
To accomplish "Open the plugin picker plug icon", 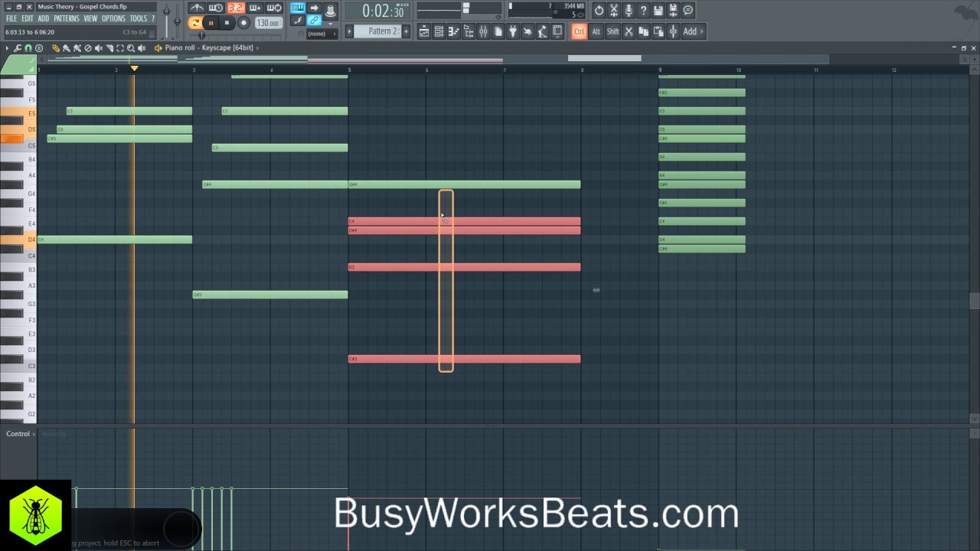I will 513,31.
